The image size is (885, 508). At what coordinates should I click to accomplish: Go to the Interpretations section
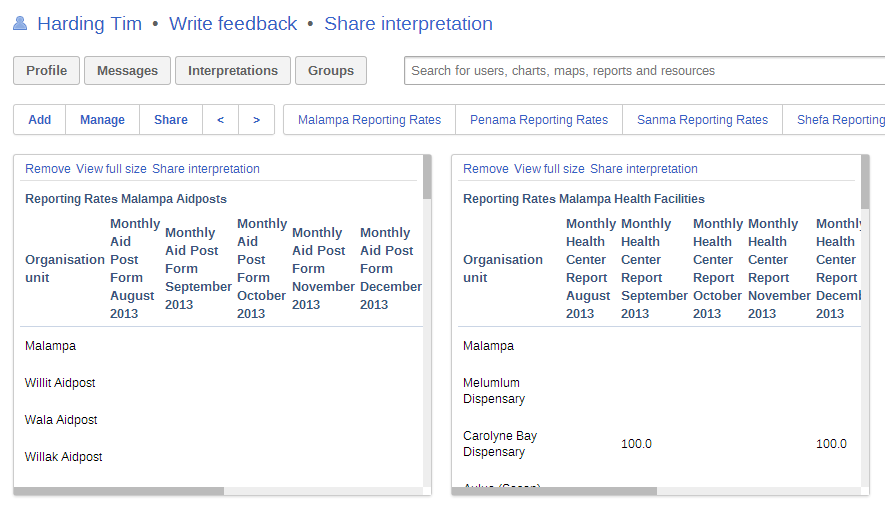coord(233,71)
